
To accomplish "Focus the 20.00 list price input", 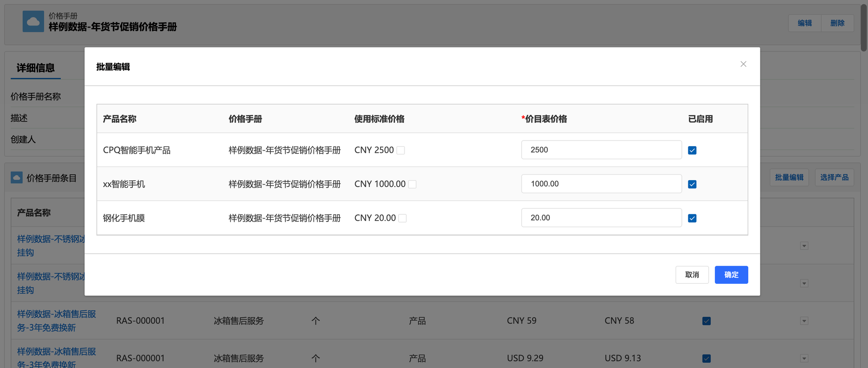I will pyautogui.click(x=601, y=218).
